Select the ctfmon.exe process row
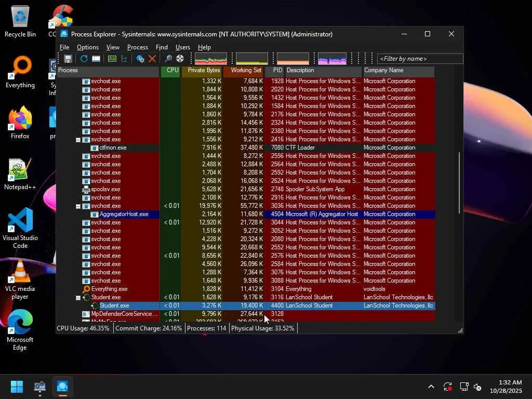Image resolution: width=532 pixels, height=399 pixels. 246,148
